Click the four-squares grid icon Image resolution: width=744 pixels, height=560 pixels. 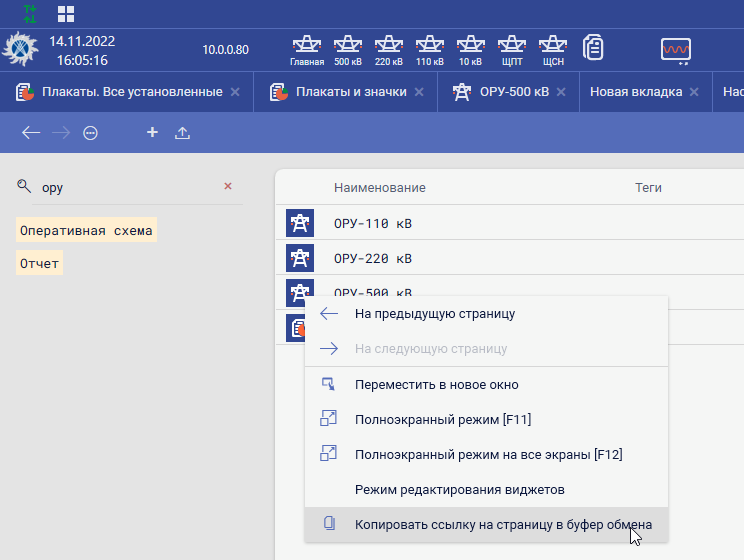(66, 14)
